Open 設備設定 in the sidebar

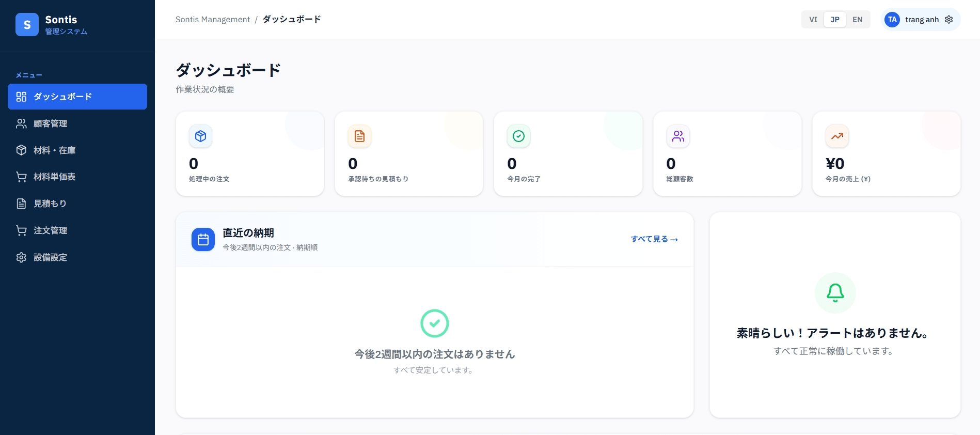click(x=77, y=257)
